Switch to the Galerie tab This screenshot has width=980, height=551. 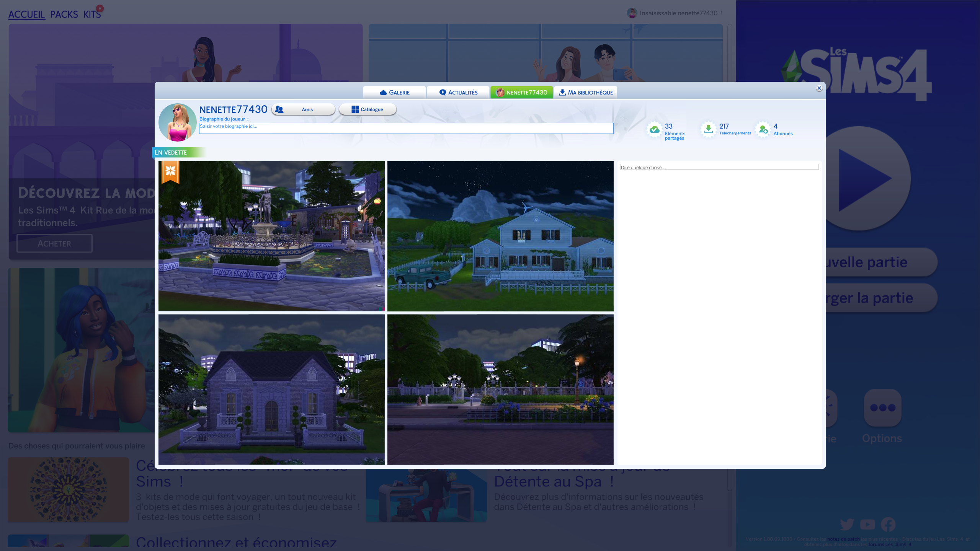pos(394,93)
